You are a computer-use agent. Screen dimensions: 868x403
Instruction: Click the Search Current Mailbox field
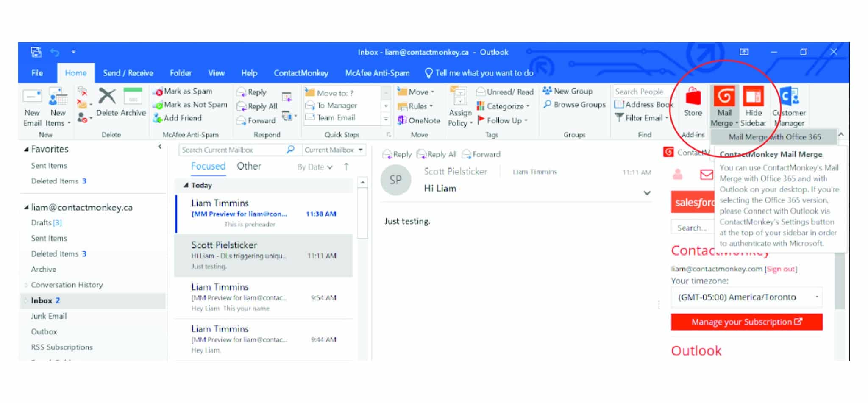(x=233, y=150)
